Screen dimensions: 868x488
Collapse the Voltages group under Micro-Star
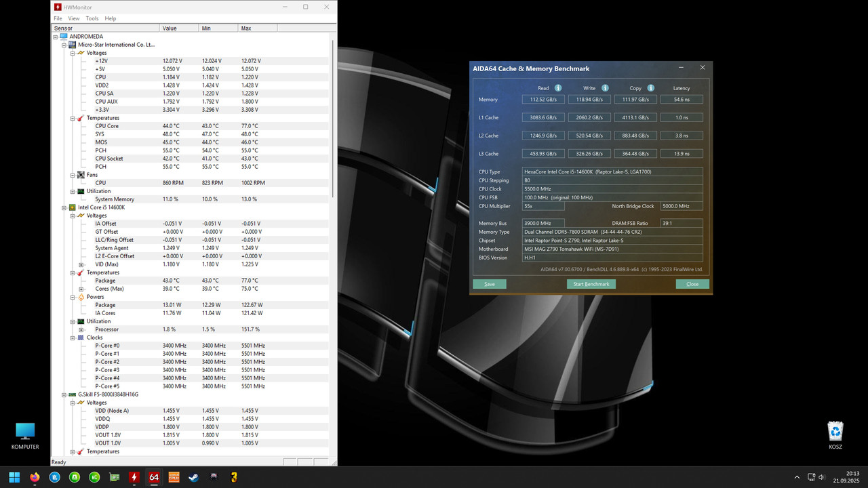click(x=72, y=53)
